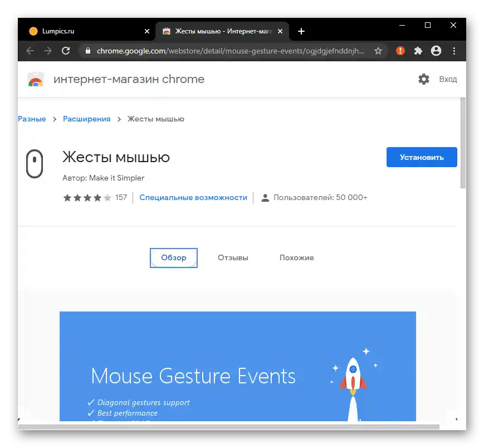
Task: Open the orange alert extension icon
Action: point(400,51)
